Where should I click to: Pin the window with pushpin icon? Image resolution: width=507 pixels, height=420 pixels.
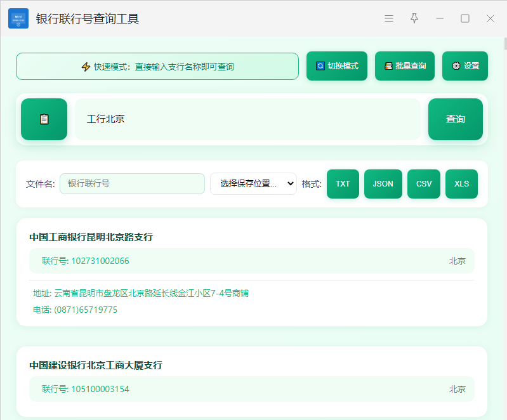(414, 18)
